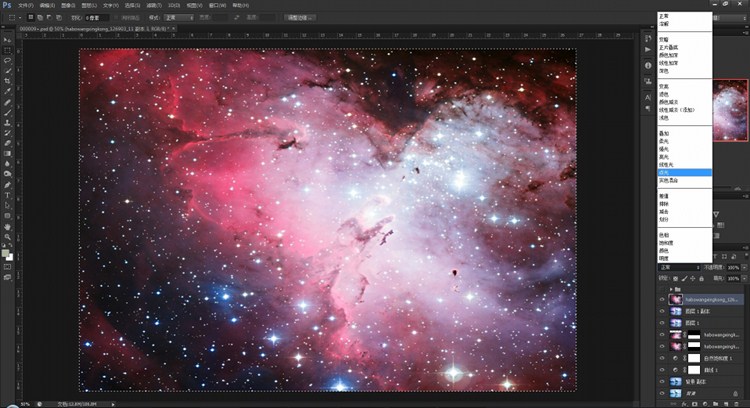The image size is (750, 408).
Task: Open the tool preset picker arrow
Action: (x=20, y=18)
